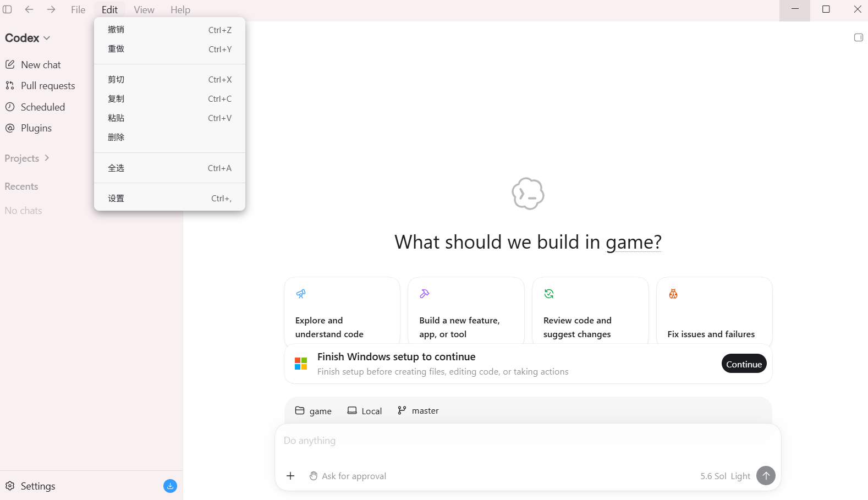The height and width of the screenshot is (500, 868).
Task: Minimize the Codex window
Action: [795, 9]
